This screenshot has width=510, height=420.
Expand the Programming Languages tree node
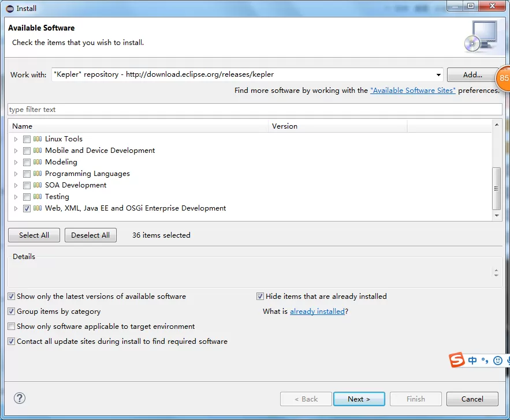point(16,174)
